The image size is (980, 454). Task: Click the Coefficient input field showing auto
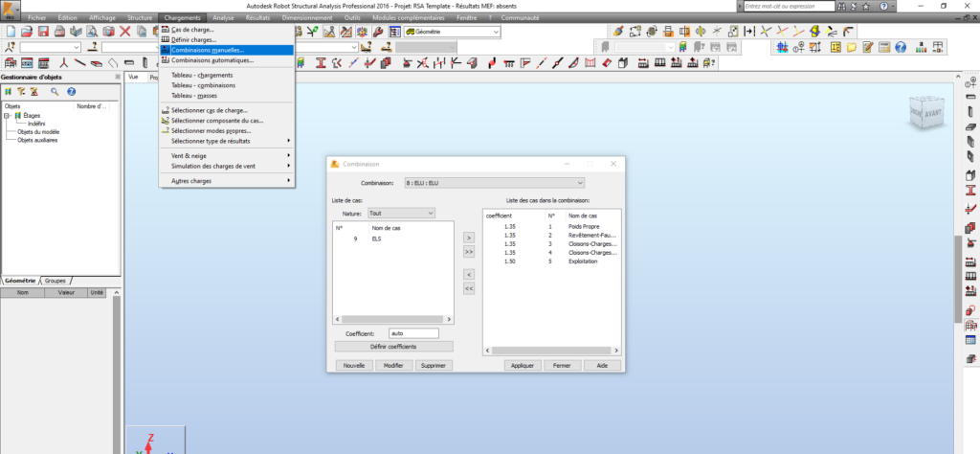coord(413,333)
